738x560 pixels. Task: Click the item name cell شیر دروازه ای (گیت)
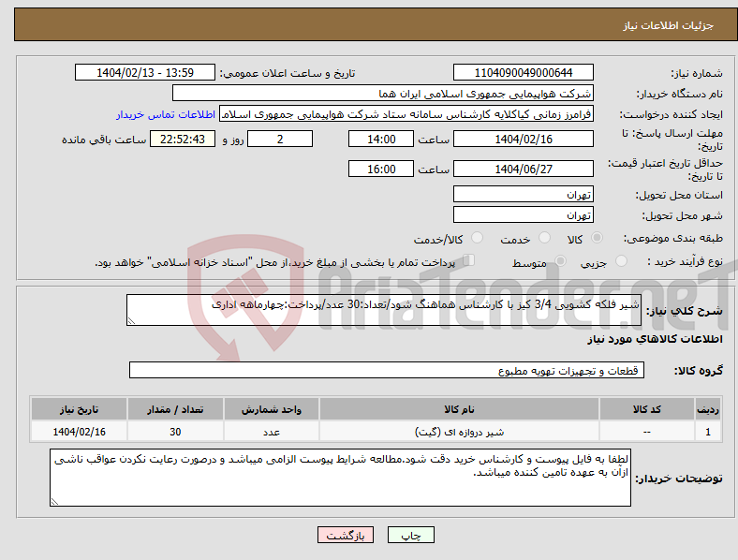point(459,432)
